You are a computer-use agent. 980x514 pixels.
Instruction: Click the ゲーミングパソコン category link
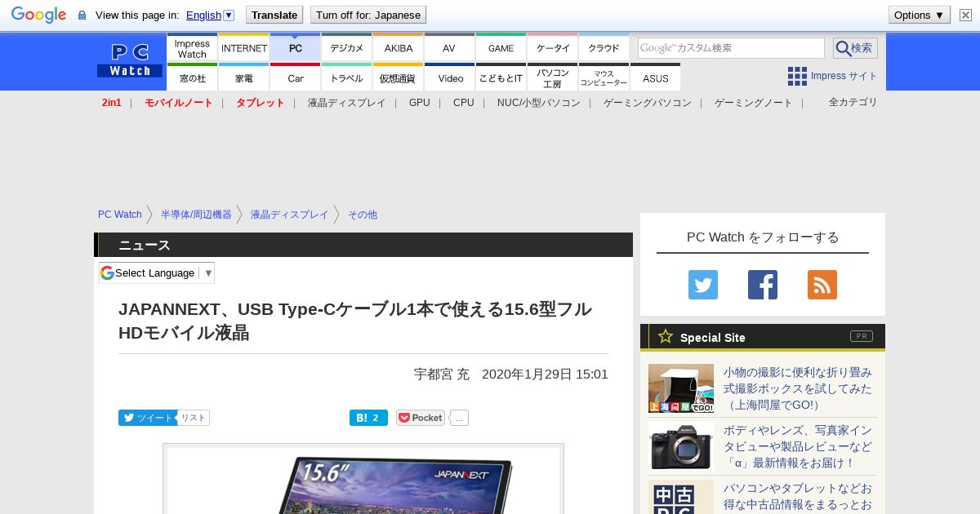pyautogui.click(x=648, y=103)
